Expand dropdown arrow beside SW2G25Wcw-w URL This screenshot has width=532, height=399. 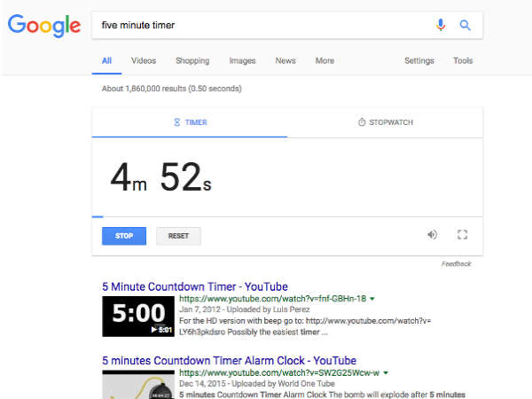386,373
